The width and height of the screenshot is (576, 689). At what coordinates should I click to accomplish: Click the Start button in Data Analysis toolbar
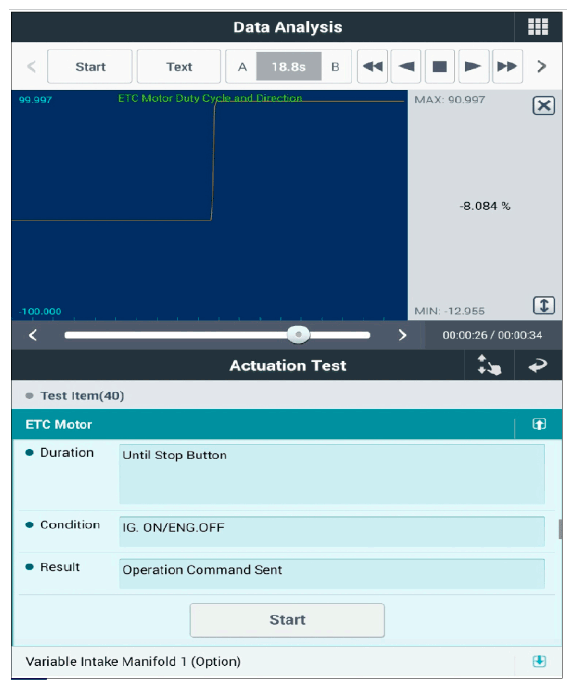(x=90, y=66)
